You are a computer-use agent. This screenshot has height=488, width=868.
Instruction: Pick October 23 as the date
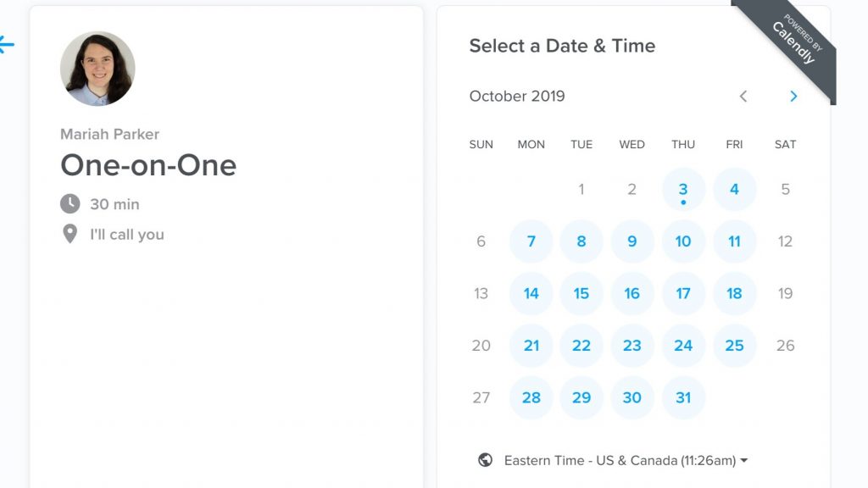click(632, 346)
